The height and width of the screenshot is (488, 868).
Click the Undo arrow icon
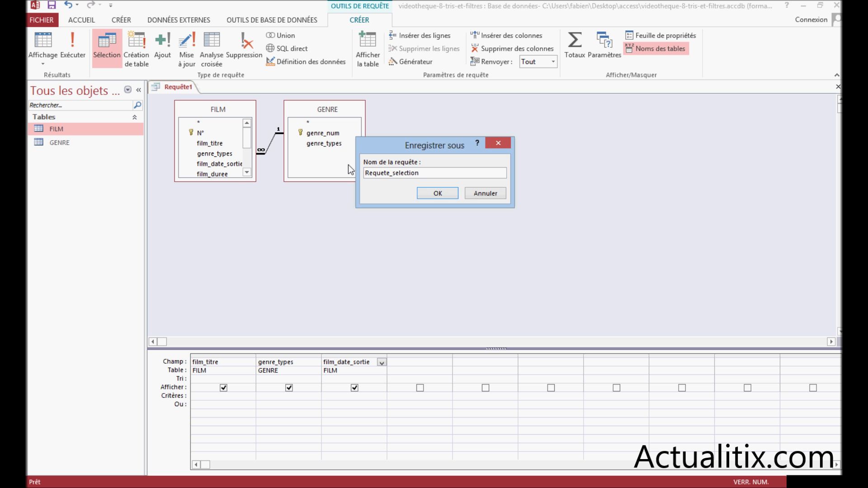click(68, 5)
